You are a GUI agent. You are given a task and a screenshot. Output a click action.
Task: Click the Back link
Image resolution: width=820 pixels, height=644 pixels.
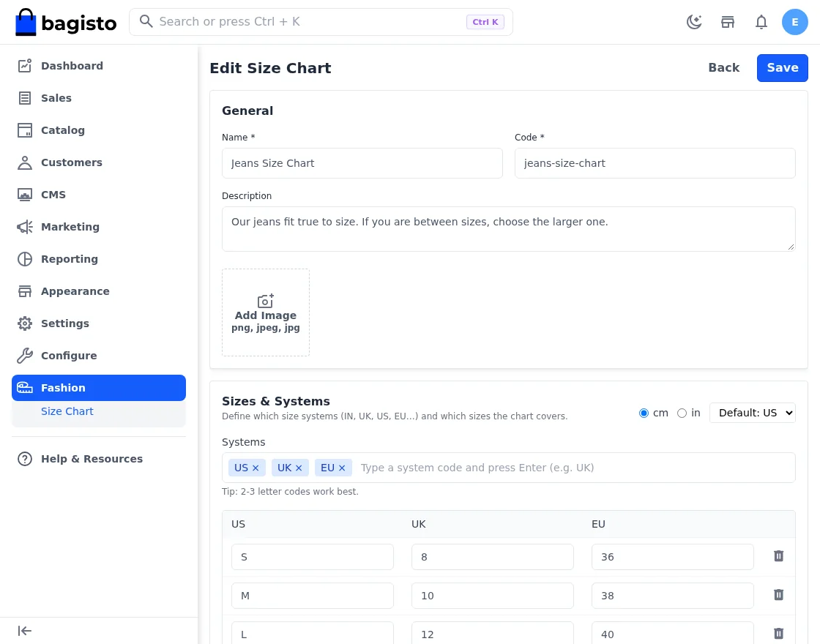pyautogui.click(x=724, y=68)
